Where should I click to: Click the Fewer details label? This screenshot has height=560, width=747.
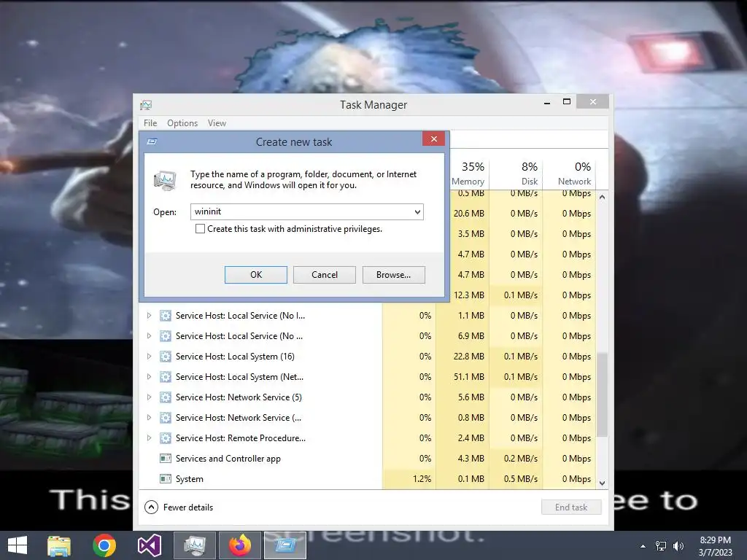click(x=188, y=507)
